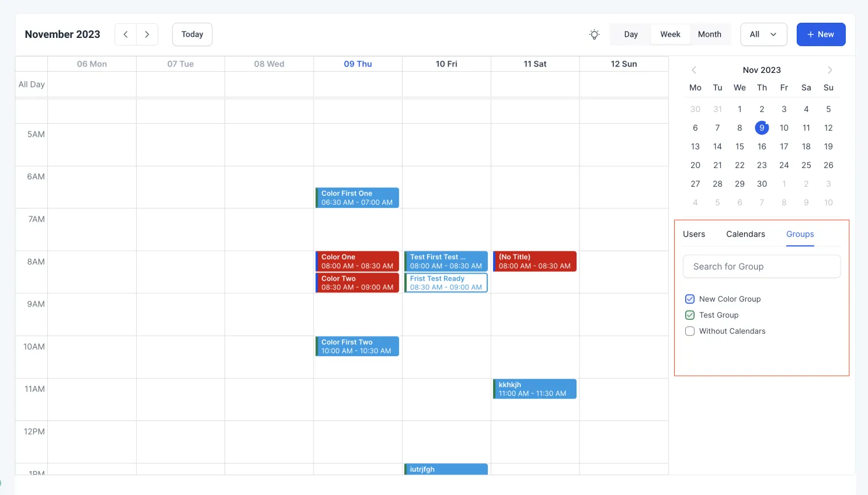Select November 16 in mini calendar

[762, 147]
